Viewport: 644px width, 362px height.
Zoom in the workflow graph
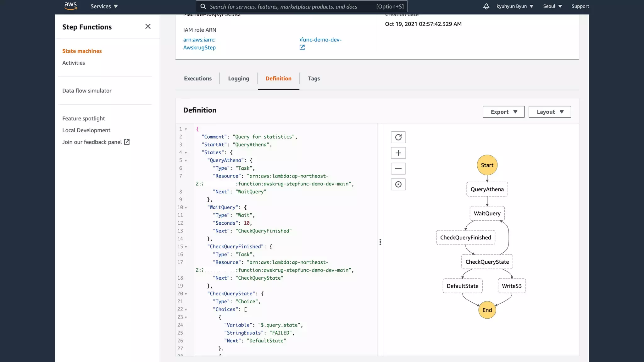(398, 153)
